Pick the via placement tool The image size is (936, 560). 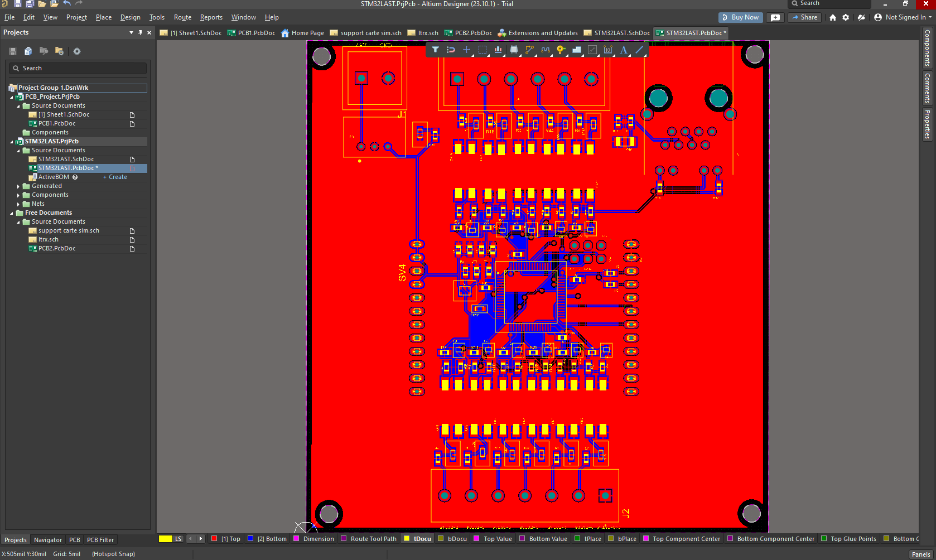coord(560,50)
